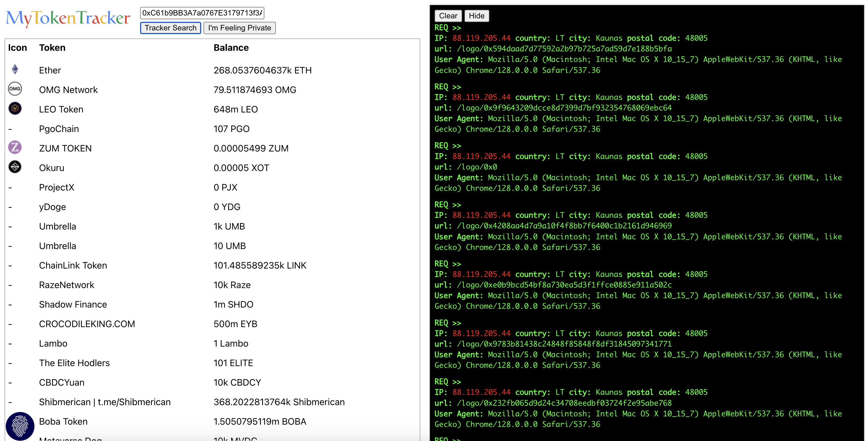Image resolution: width=868 pixels, height=441 pixels.
Task: Click log url /logo/0x4208aa4d7a9a10f4f8bb7f6400c1b2161d946969
Action: [564, 226]
